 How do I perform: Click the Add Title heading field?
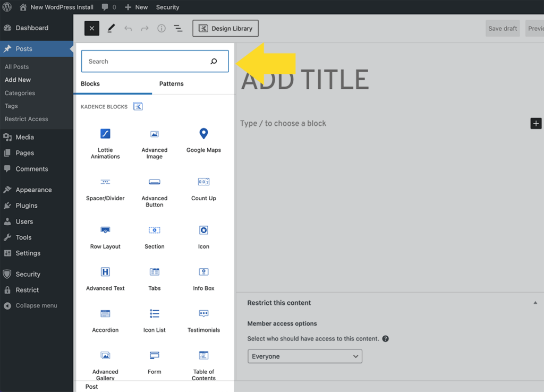click(x=305, y=80)
